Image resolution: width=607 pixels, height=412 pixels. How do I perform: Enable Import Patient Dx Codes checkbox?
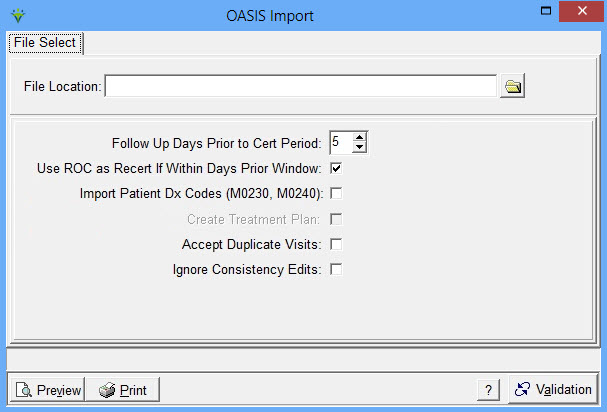point(337,193)
